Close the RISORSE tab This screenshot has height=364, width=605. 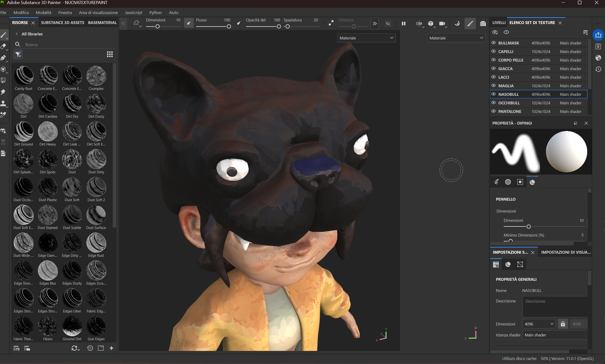(x=33, y=23)
